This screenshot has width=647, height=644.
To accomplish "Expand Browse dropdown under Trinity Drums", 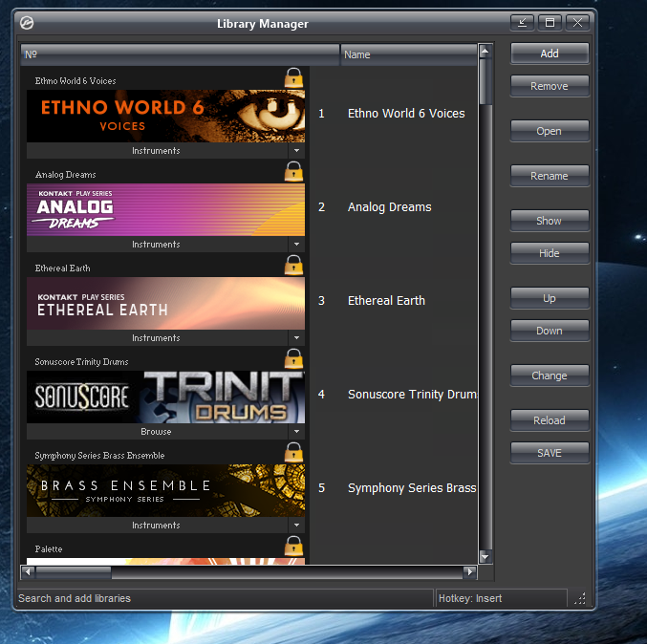I will coord(296,432).
